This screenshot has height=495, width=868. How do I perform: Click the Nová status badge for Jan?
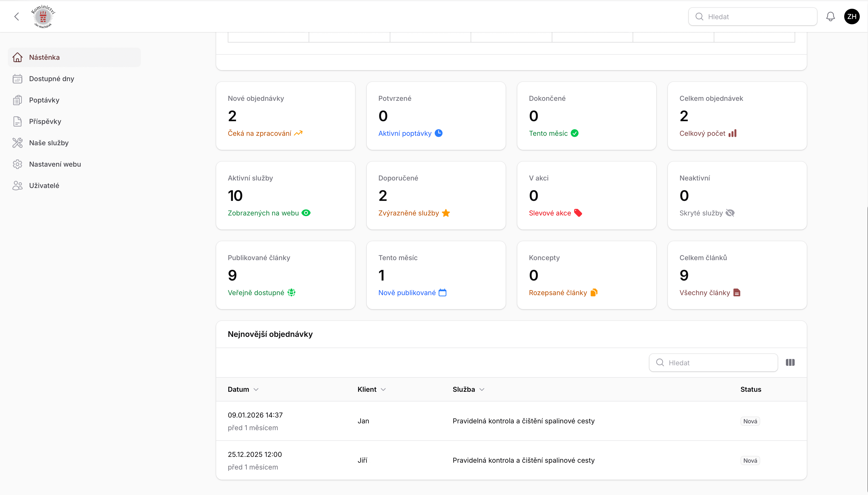pos(750,421)
